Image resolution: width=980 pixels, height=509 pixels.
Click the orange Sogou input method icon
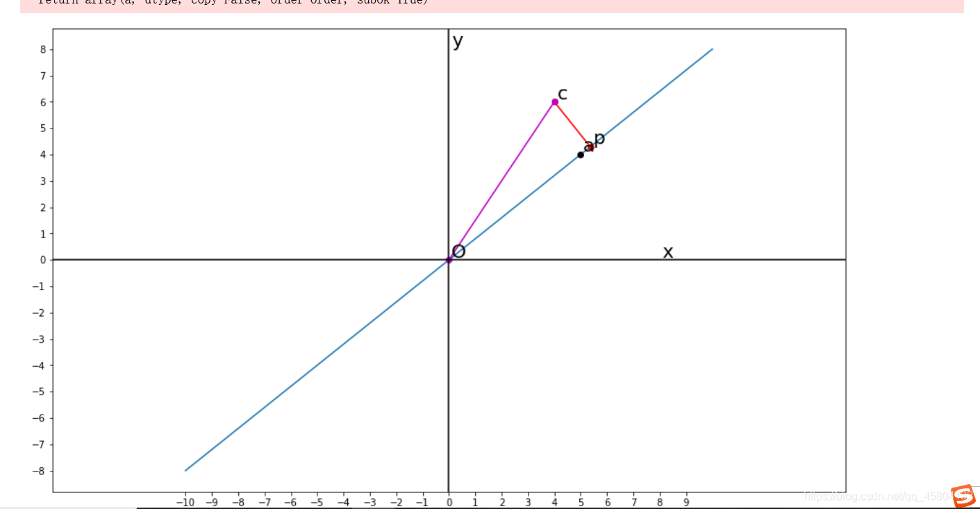point(963,496)
